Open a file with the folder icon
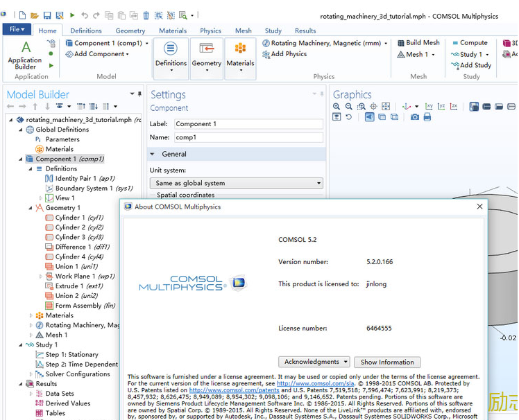 (x=35, y=15)
